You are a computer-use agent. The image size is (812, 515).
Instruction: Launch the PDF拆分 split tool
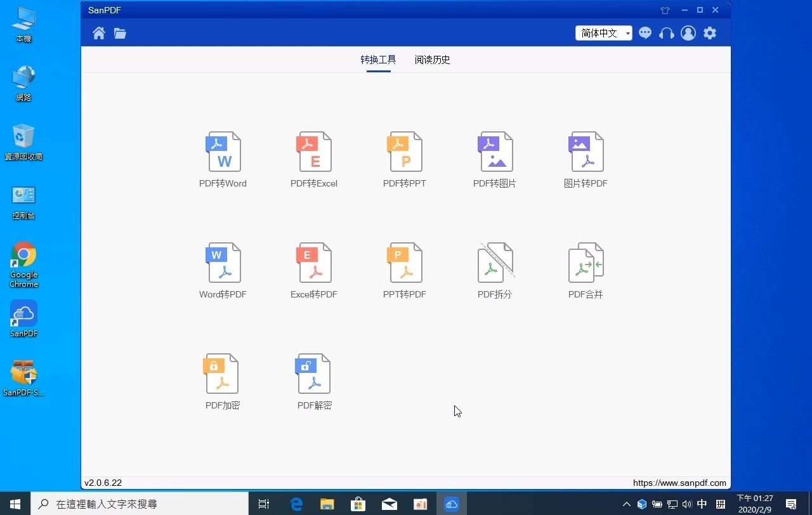tap(495, 271)
